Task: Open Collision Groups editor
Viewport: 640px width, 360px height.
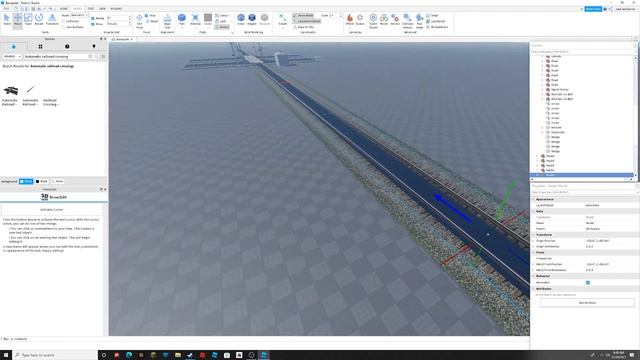Action: 407,20
